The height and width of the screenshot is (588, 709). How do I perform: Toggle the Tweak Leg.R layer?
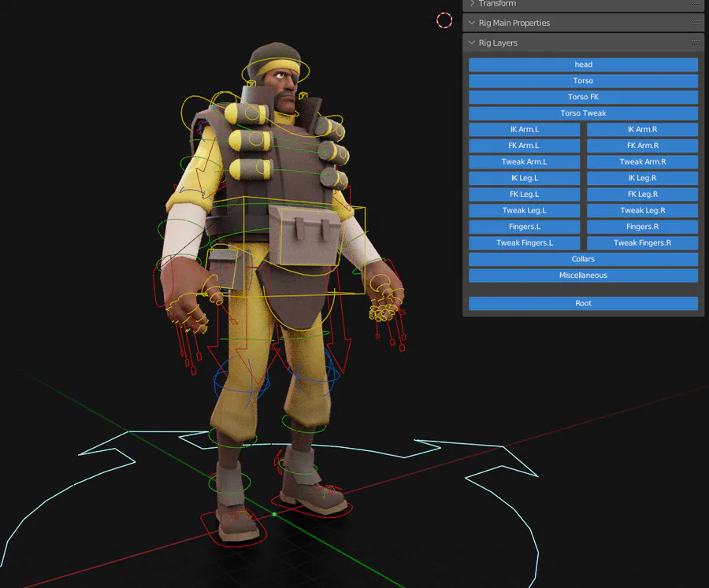643,211
